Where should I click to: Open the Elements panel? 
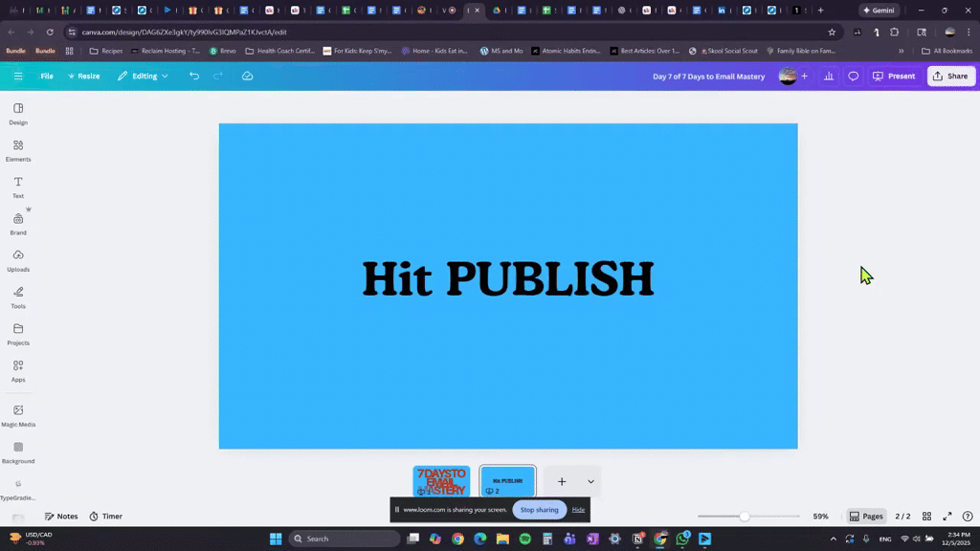17,150
